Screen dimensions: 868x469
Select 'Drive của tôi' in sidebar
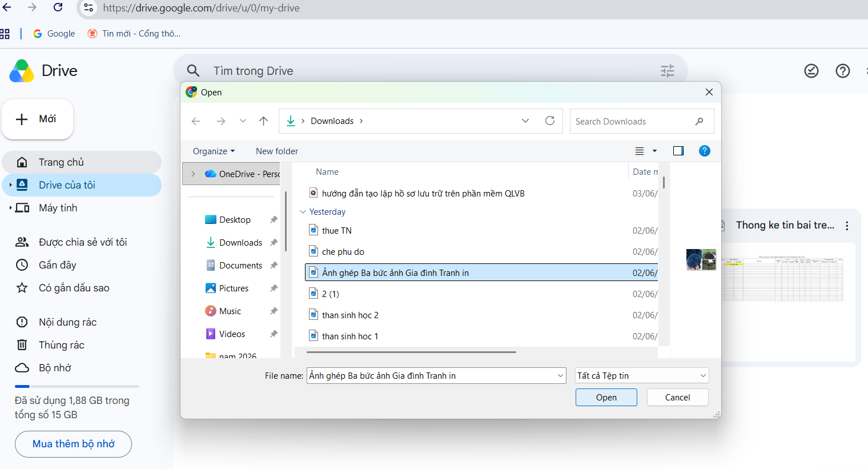pos(82,185)
